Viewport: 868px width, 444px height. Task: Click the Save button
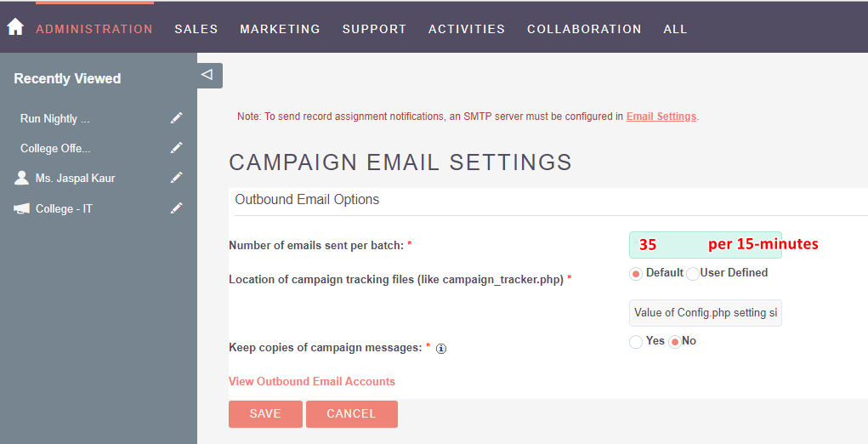tap(266, 414)
